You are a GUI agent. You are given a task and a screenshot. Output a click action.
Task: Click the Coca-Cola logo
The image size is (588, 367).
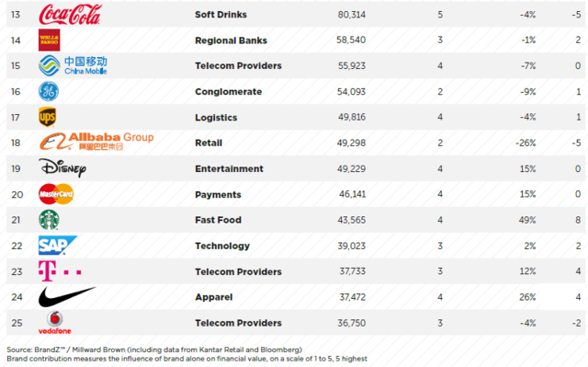(x=70, y=15)
